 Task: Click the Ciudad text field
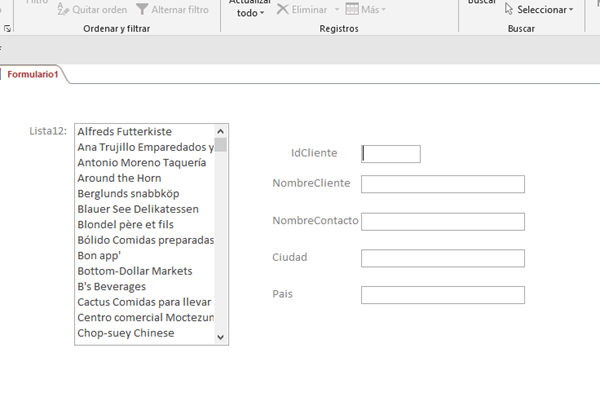(x=442, y=258)
